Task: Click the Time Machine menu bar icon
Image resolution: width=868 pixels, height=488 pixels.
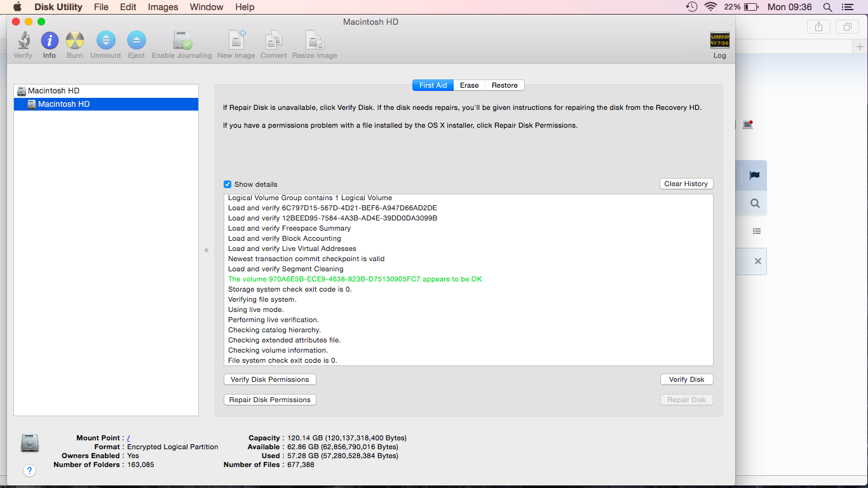Action: click(x=691, y=7)
